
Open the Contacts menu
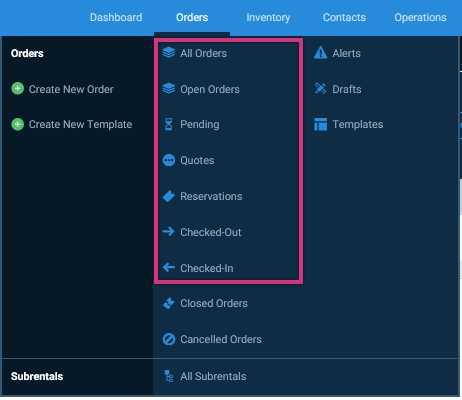[x=344, y=17]
